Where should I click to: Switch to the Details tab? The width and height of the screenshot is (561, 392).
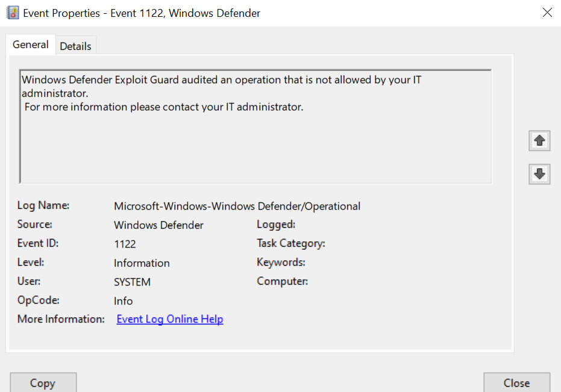tap(75, 46)
